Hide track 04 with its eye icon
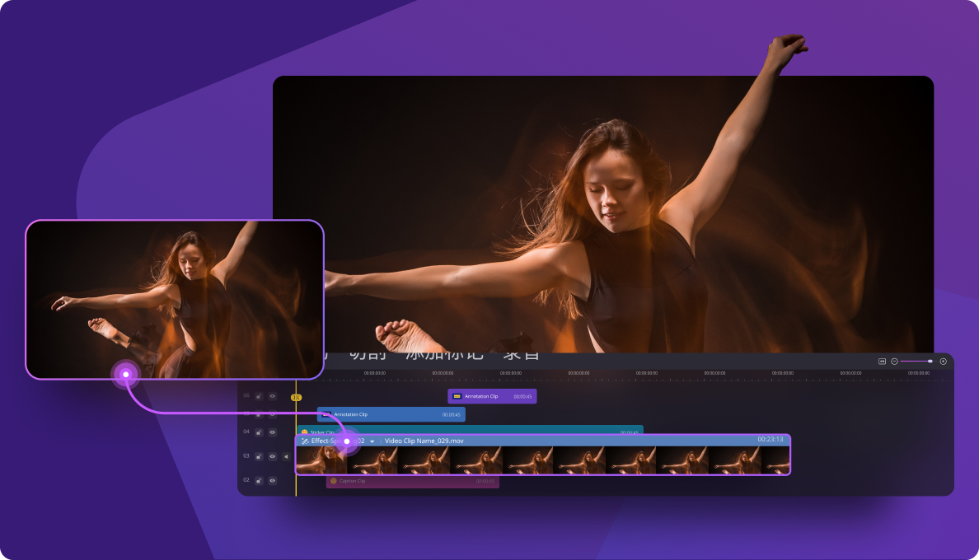979x560 pixels. [x=272, y=432]
